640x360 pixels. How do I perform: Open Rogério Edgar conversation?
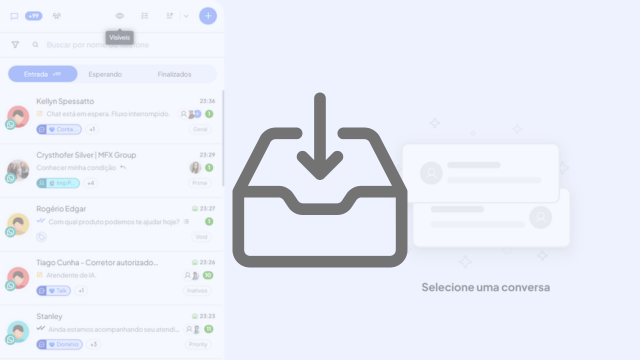click(x=111, y=224)
